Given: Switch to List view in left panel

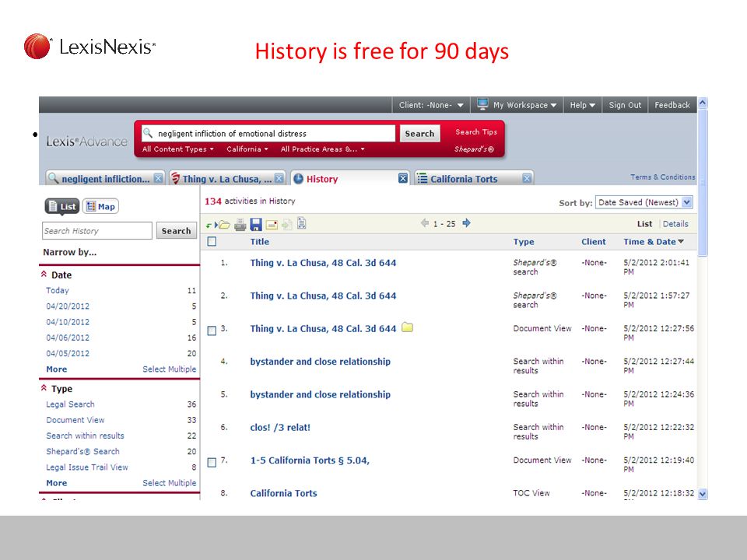Looking at the screenshot, I should 62,206.
